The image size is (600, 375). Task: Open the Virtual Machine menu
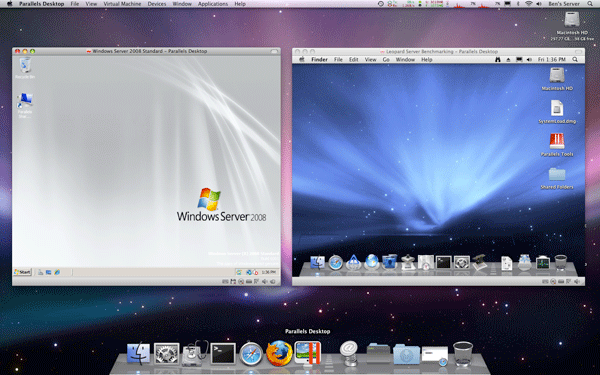122,4
